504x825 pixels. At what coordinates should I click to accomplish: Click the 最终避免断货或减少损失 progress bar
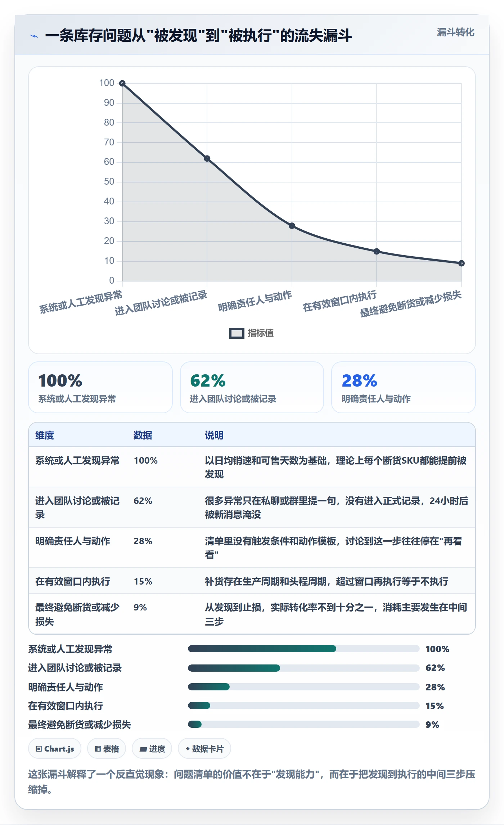coord(303,724)
